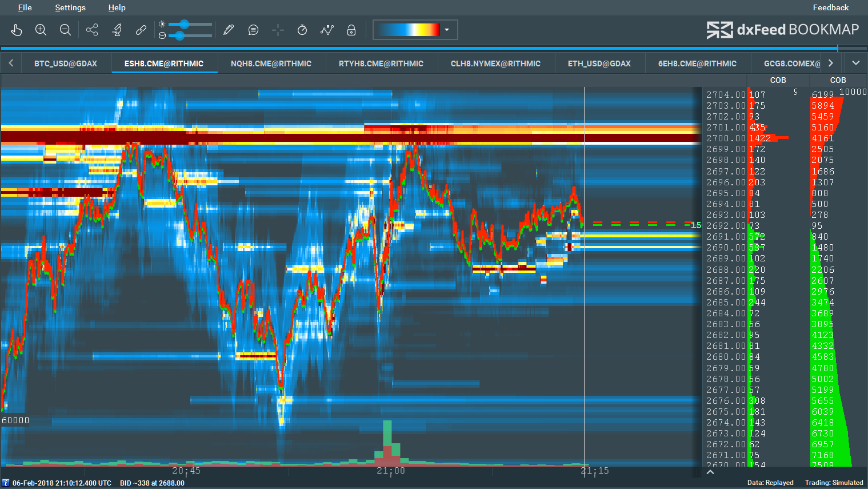Adjust the upper brightness slider

click(x=184, y=24)
